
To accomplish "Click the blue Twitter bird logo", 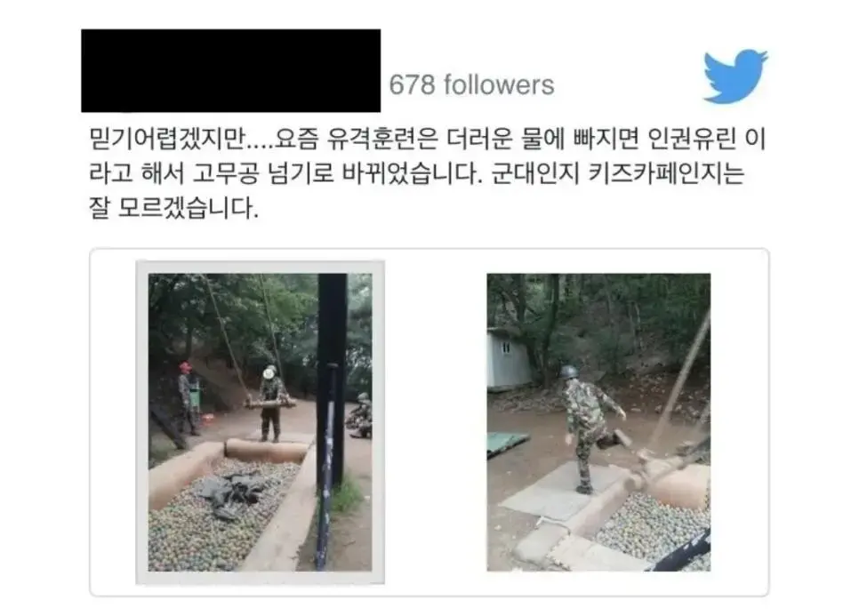I will (735, 76).
